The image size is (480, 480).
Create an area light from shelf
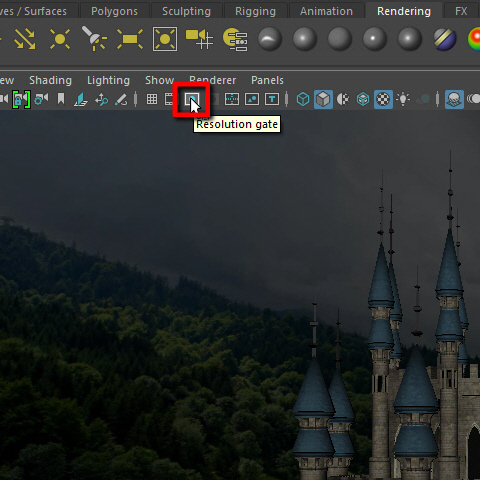click(x=130, y=39)
